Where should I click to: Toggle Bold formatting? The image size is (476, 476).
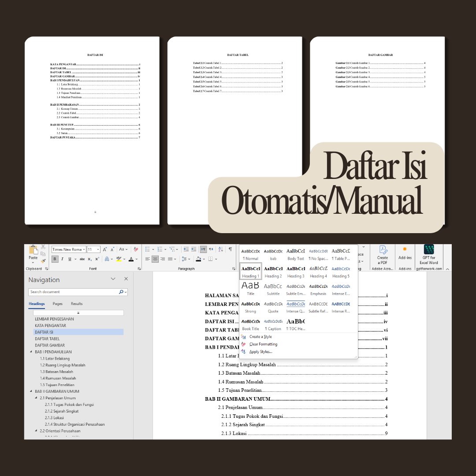click(x=55, y=259)
